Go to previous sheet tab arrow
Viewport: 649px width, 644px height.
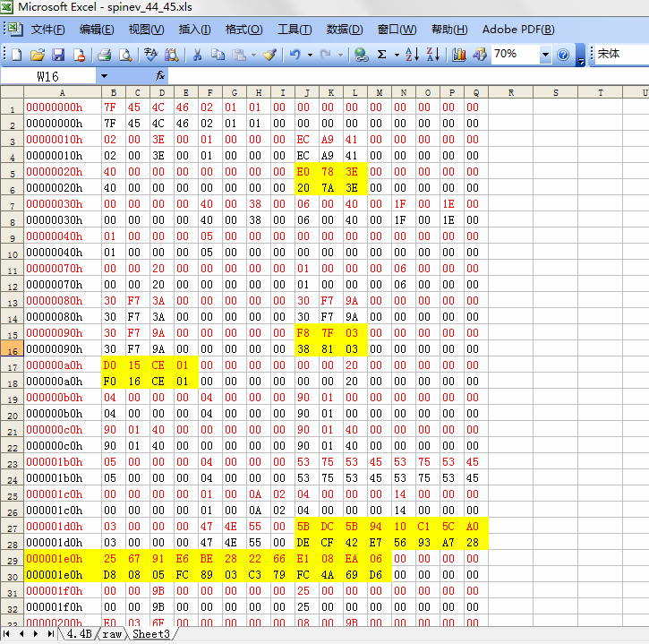(x=21, y=633)
